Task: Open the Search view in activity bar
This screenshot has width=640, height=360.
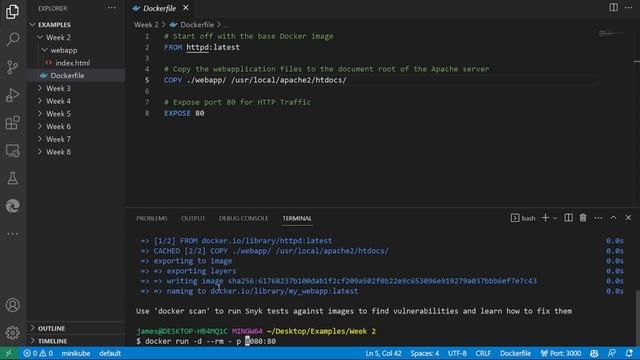Action: coord(13,40)
